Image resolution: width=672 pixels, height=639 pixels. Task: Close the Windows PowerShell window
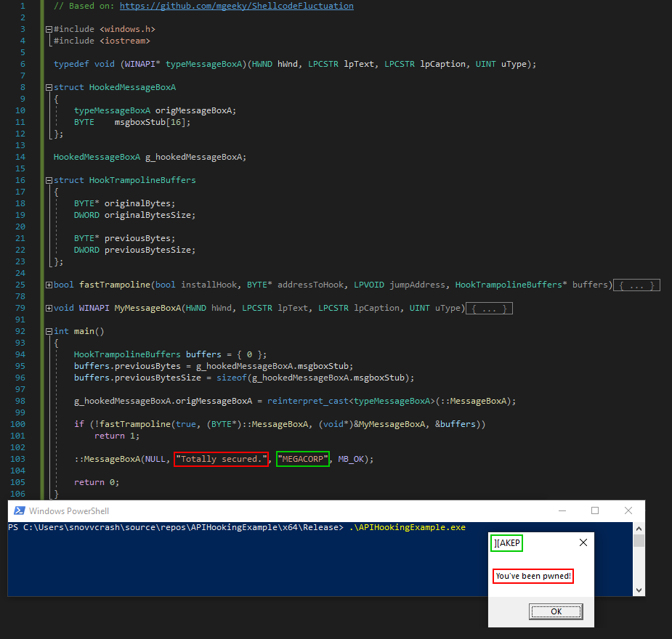pyautogui.click(x=628, y=511)
